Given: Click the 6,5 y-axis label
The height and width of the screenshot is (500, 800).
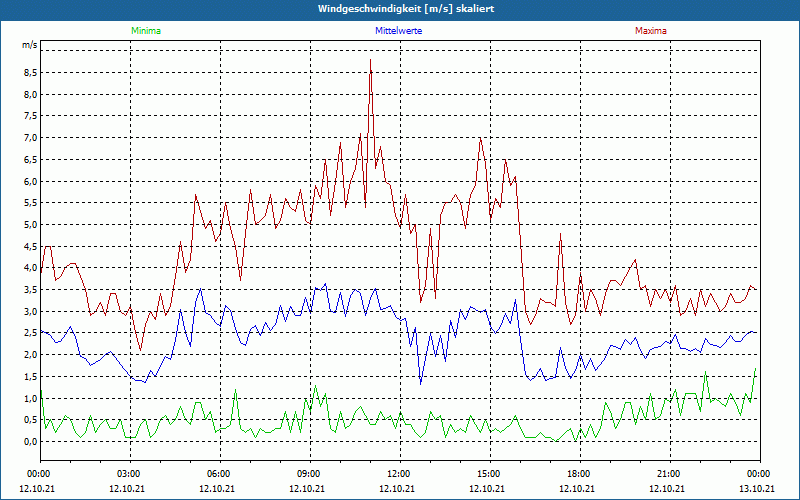Looking at the screenshot, I should click(31, 160).
